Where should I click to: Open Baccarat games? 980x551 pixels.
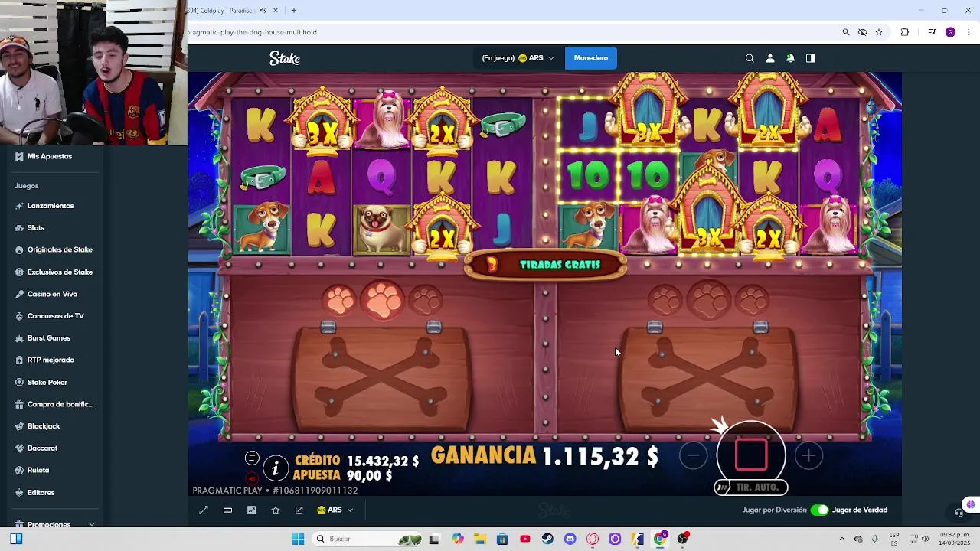[x=42, y=448]
